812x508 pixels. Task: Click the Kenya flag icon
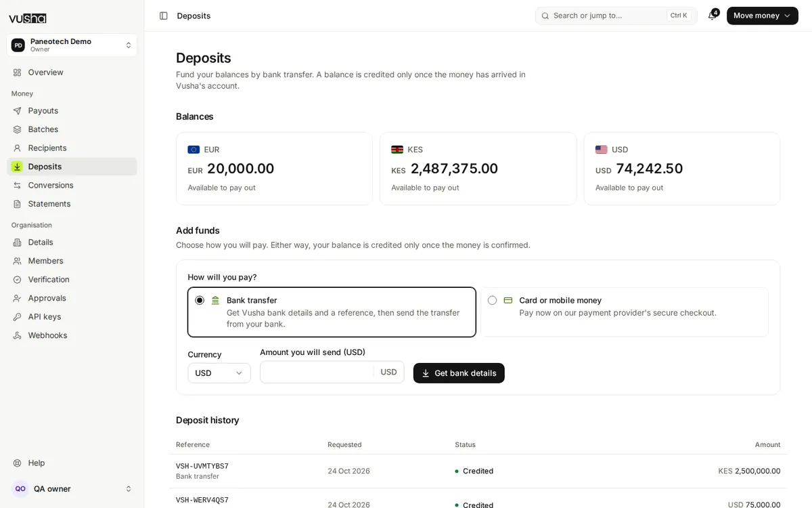pyautogui.click(x=397, y=150)
